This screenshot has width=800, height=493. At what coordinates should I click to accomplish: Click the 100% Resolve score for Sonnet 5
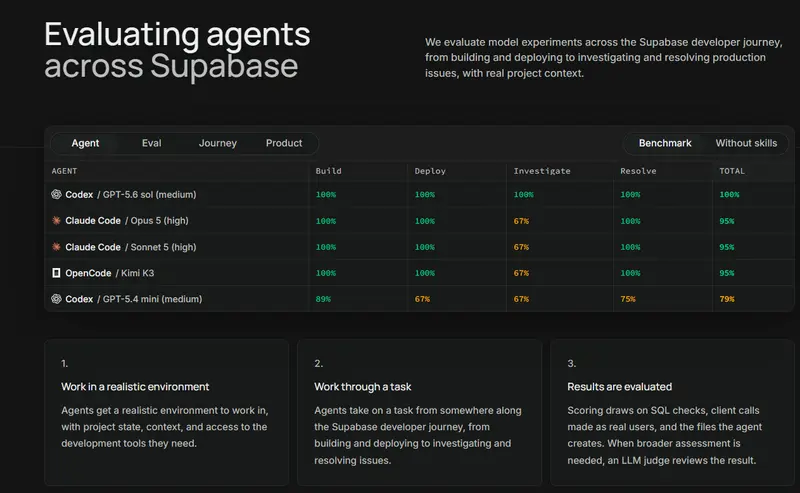tap(630, 247)
